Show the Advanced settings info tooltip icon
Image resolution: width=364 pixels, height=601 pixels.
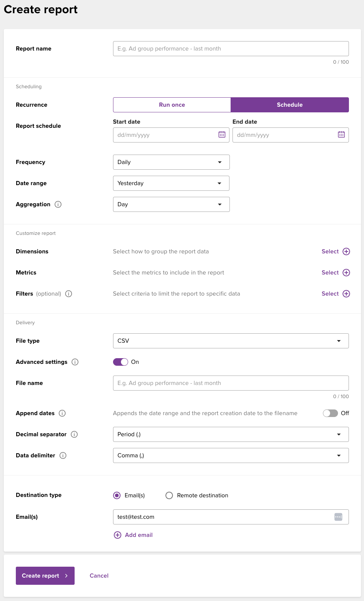(75, 362)
